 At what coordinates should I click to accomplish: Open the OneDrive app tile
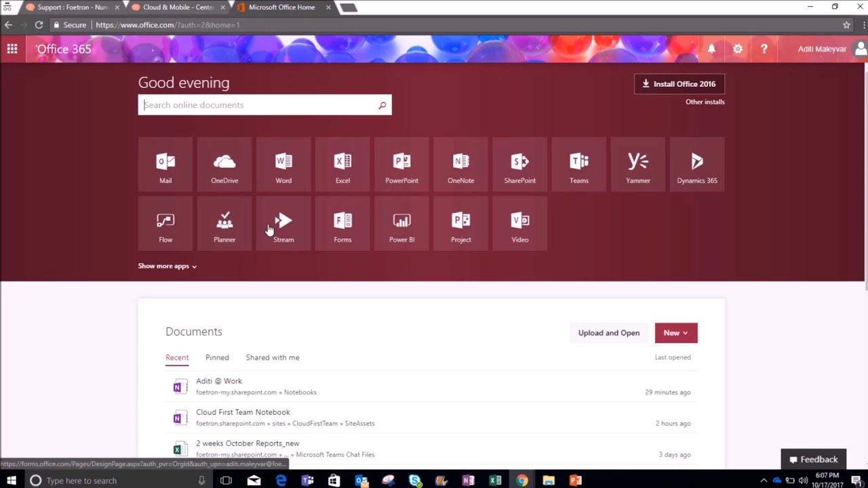pos(224,165)
